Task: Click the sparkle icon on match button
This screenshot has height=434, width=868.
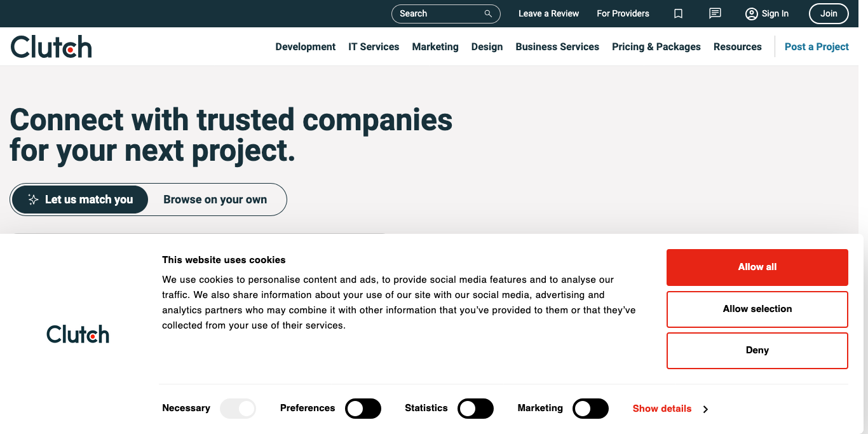Action: [x=34, y=200]
